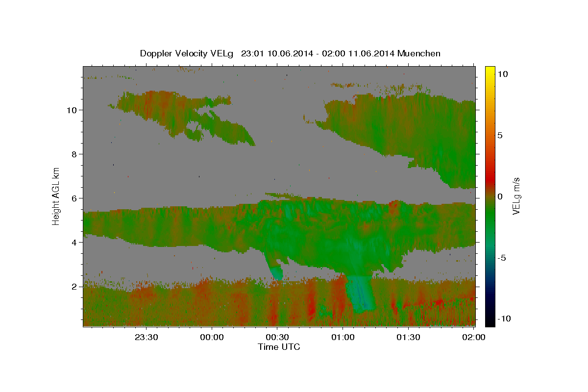Screen dimensions: 588x392
Task: Click the height axis label 4
Action: click(x=74, y=242)
